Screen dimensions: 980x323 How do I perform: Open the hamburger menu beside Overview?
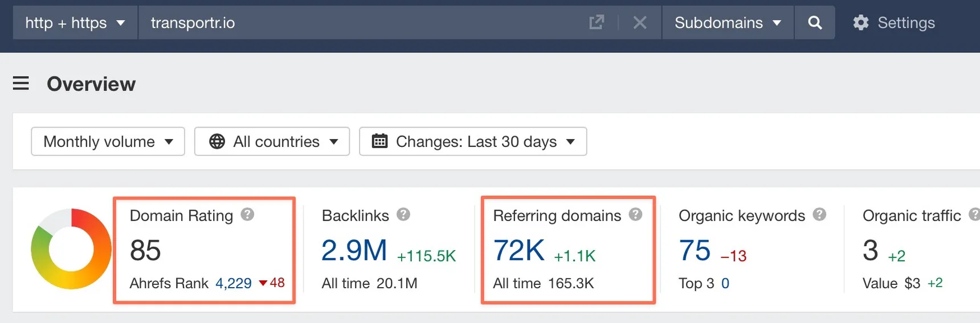click(x=21, y=84)
